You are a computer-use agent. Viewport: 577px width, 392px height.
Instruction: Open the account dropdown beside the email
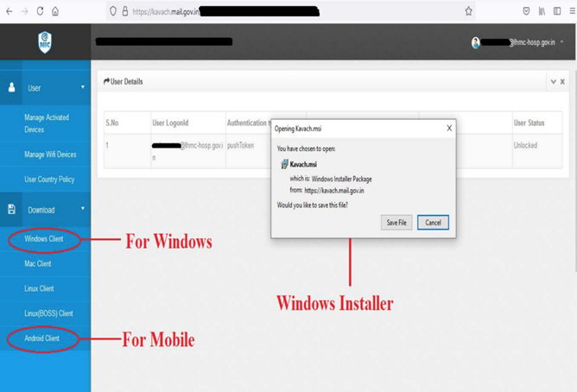[x=562, y=42]
